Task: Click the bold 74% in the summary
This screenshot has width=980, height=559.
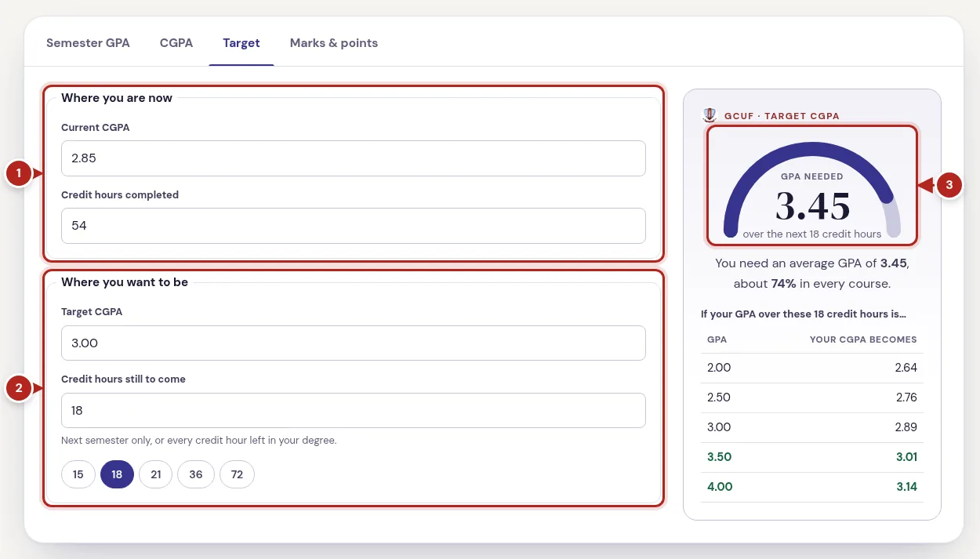Action: 784,284
